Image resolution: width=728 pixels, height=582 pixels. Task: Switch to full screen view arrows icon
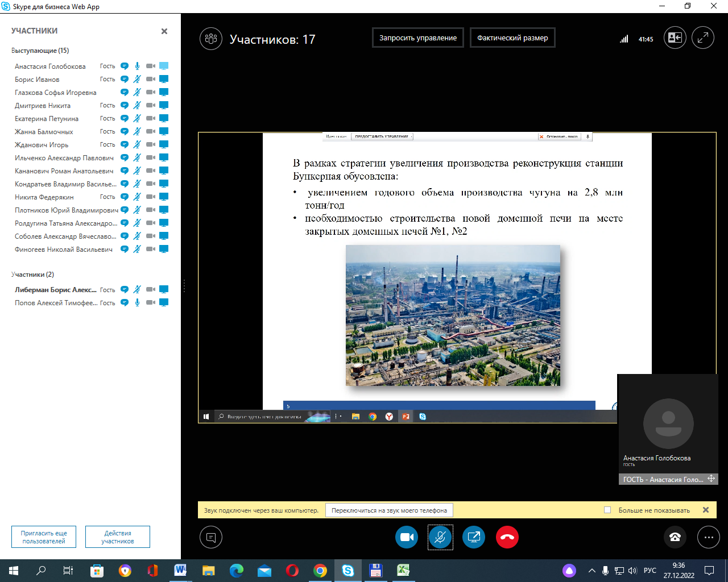703,39
